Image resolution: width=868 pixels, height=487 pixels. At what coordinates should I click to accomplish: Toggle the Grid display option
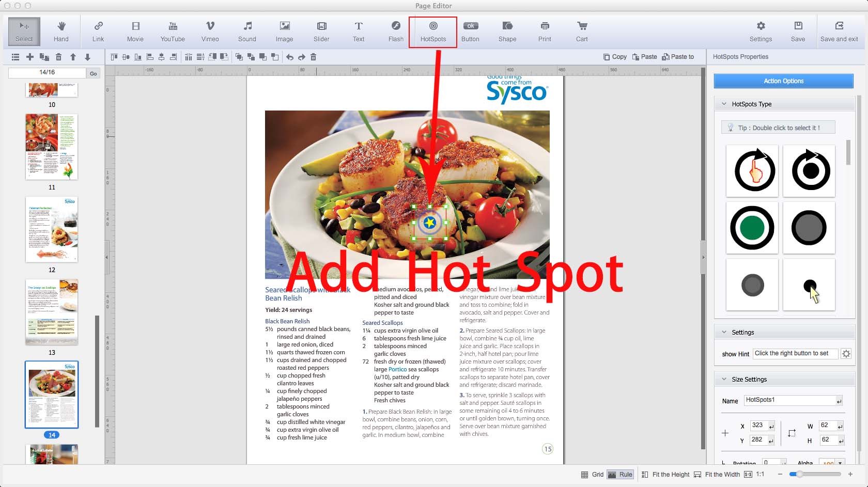(592, 475)
